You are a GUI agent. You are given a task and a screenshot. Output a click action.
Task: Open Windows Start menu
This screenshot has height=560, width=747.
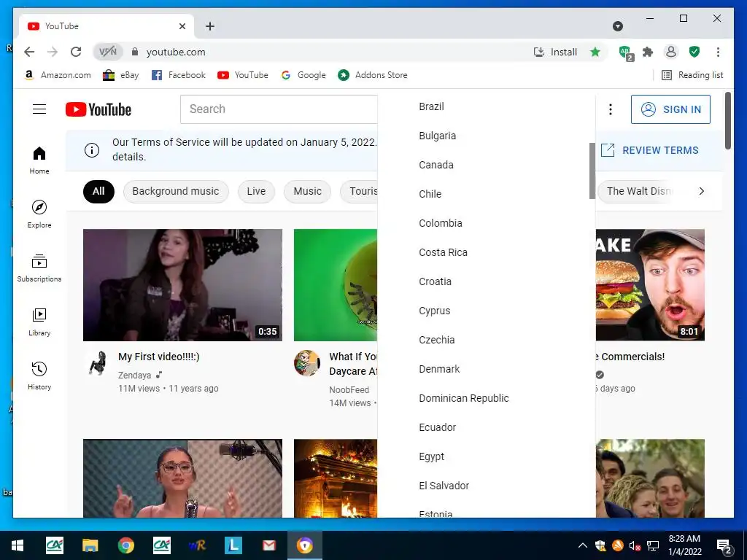[18, 545]
